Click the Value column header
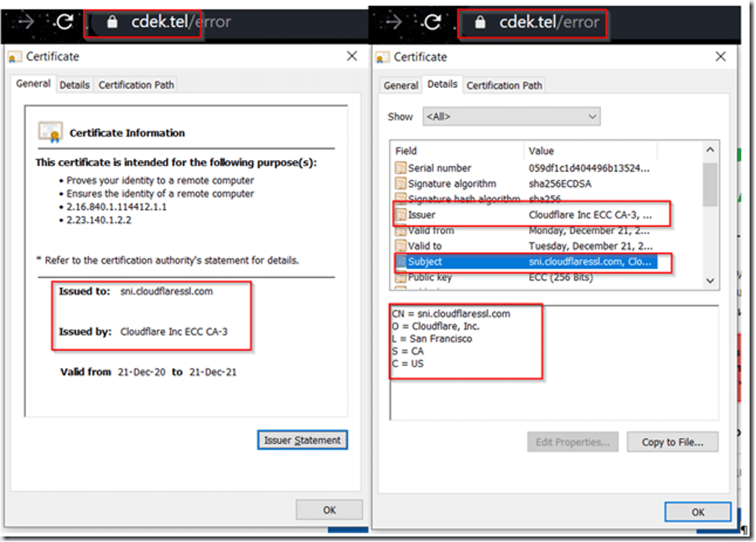Image resolution: width=756 pixels, height=542 pixels. pos(591,151)
